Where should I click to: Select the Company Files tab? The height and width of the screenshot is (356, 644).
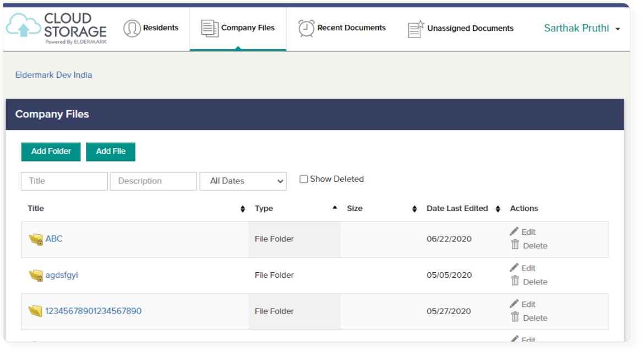click(x=238, y=28)
